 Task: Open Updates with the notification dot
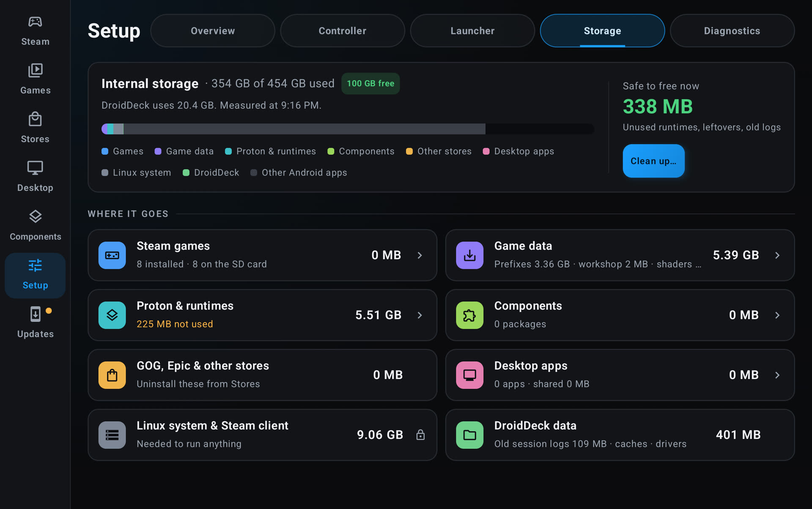35,323
